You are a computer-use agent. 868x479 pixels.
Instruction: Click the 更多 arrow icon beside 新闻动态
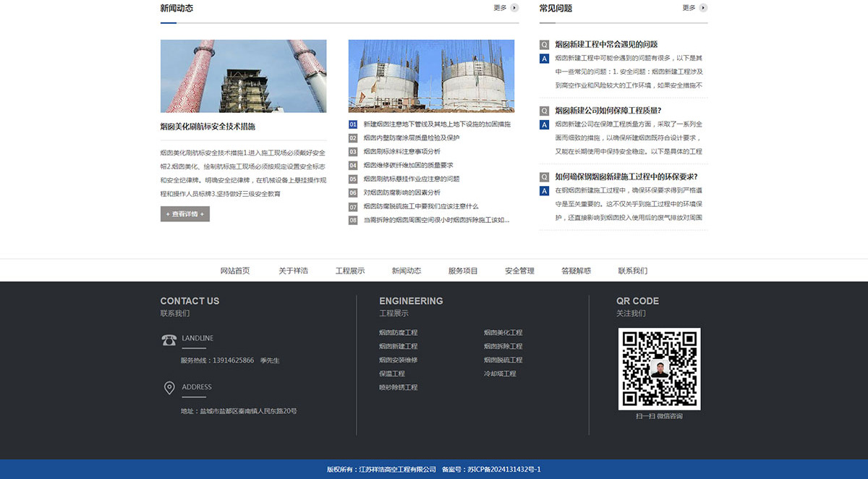[514, 8]
